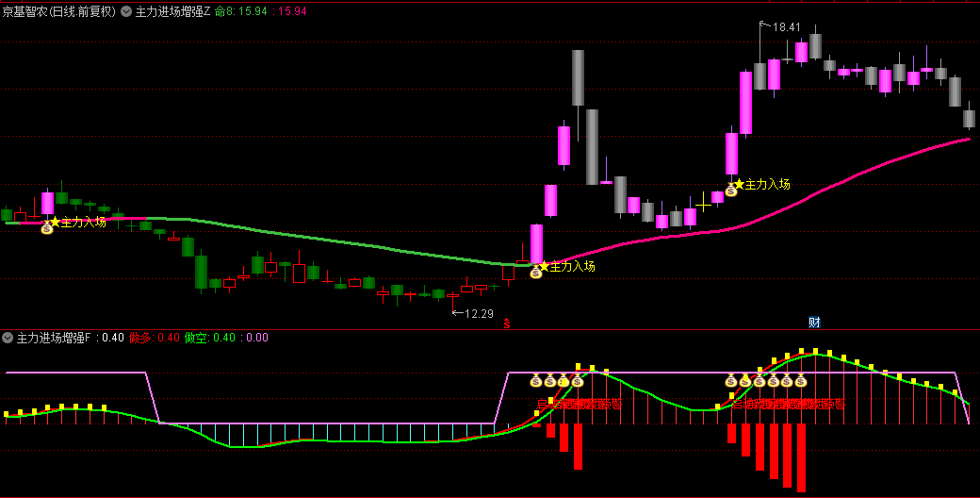980x498 pixels.
Task: Click the purple : 0.00 readout
Action: pos(255,338)
